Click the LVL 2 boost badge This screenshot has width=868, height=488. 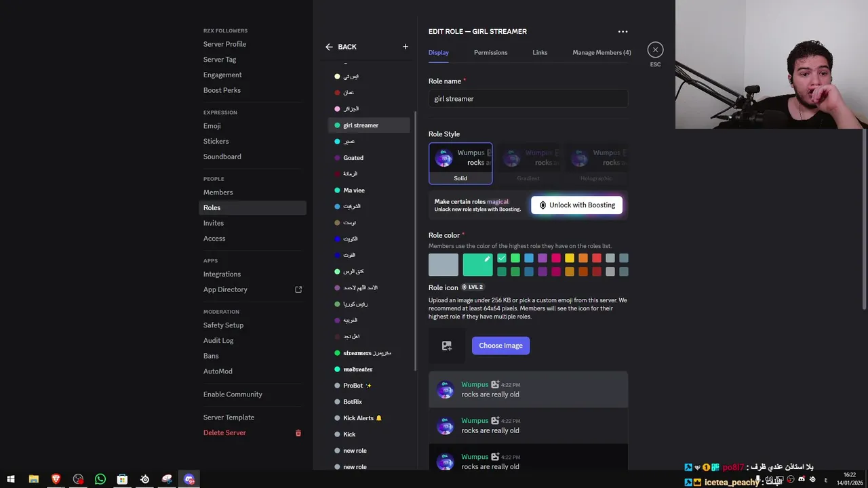[x=473, y=287]
